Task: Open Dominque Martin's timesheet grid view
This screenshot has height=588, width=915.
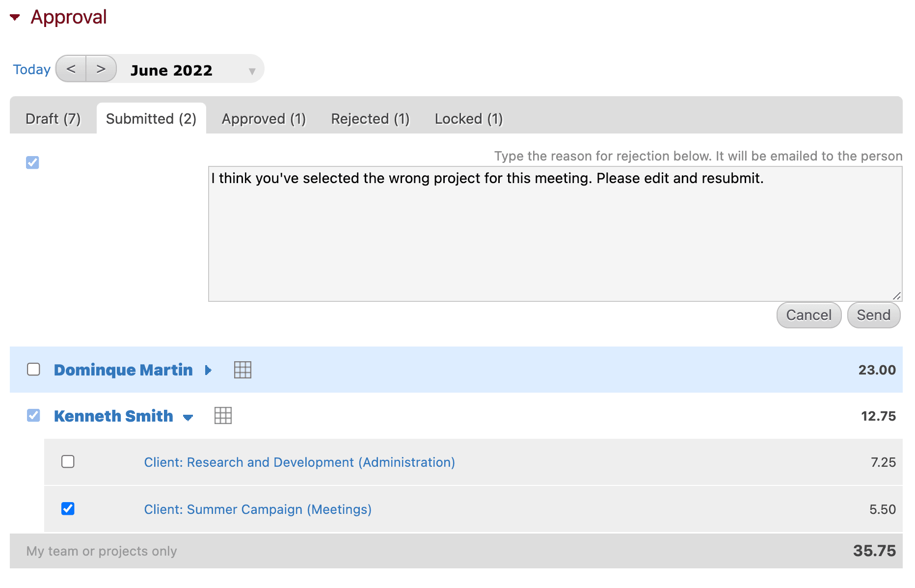Action: [243, 370]
